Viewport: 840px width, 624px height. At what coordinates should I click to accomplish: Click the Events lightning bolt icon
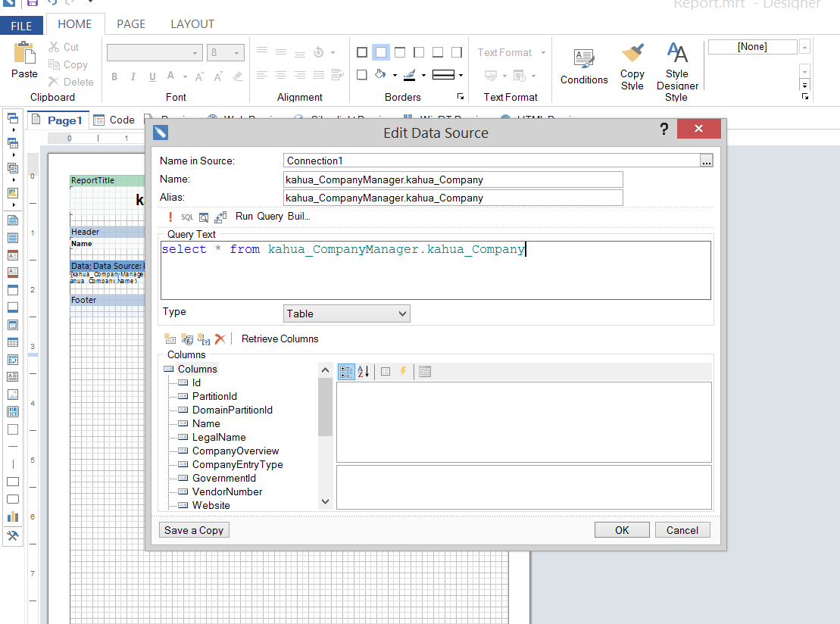tap(403, 371)
